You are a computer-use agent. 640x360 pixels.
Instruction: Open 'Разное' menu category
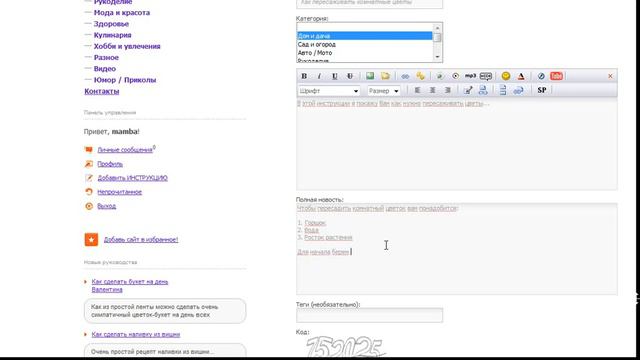[x=106, y=58]
